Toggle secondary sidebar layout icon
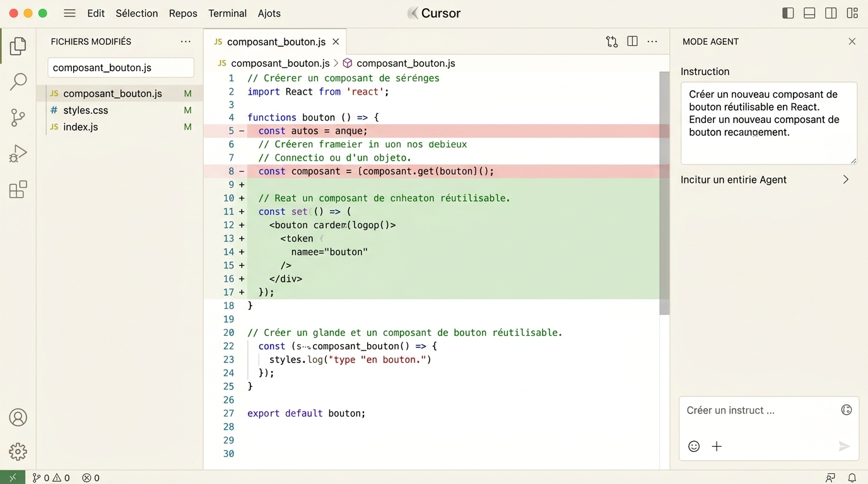Screen dimensions: 868x484 point(831,13)
